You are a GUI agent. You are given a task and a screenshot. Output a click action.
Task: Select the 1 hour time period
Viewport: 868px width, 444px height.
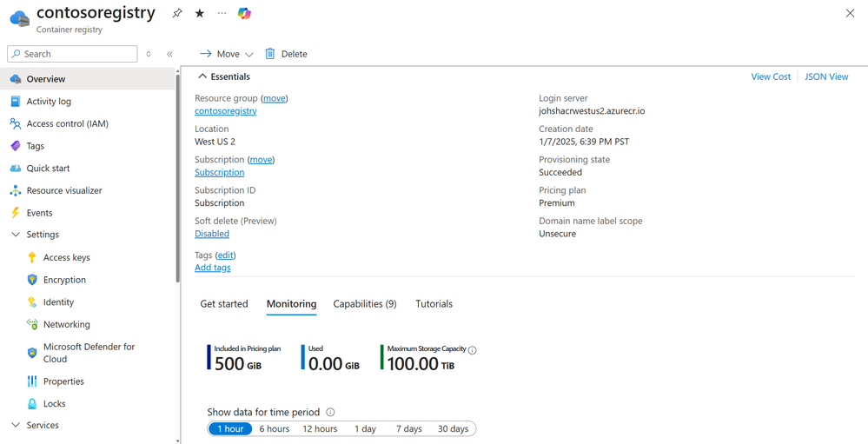[x=230, y=429]
